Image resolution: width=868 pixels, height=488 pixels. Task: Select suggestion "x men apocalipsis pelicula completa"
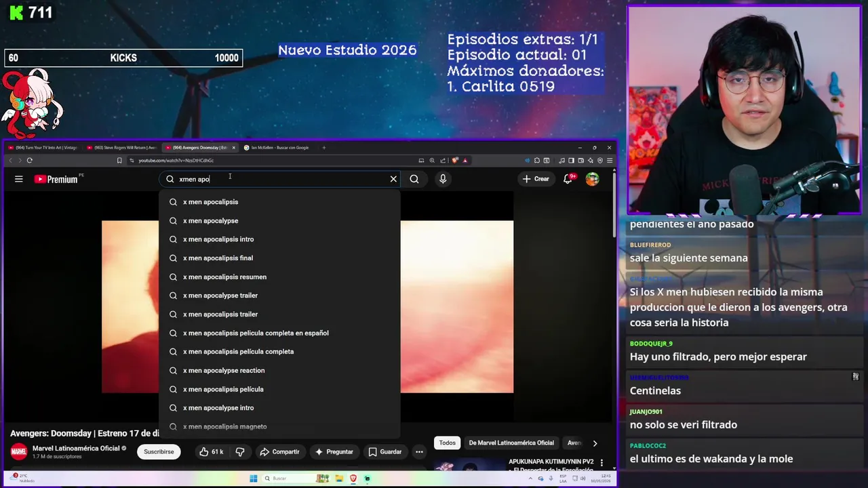click(279, 352)
